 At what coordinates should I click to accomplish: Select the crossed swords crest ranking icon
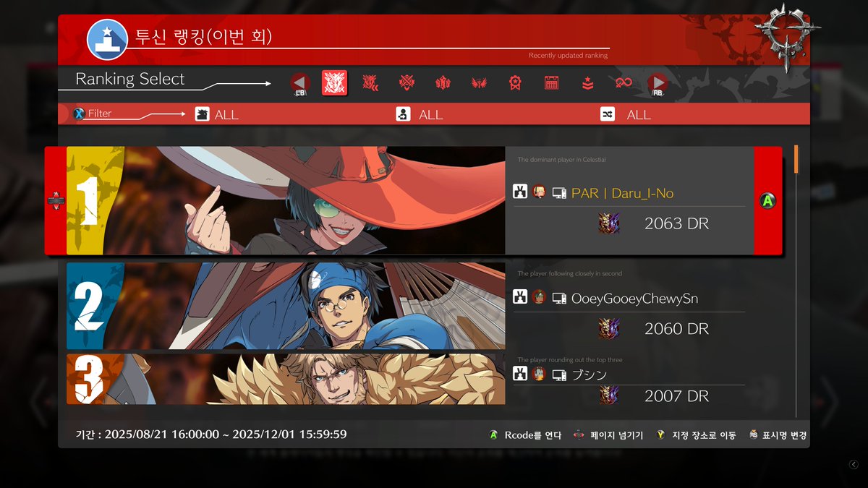point(407,83)
